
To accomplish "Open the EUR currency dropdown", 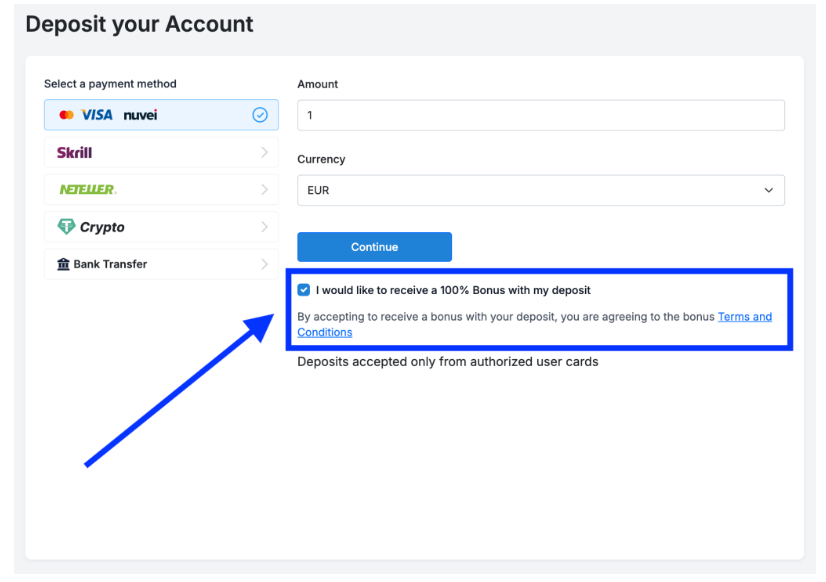I will click(x=541, y=190).
